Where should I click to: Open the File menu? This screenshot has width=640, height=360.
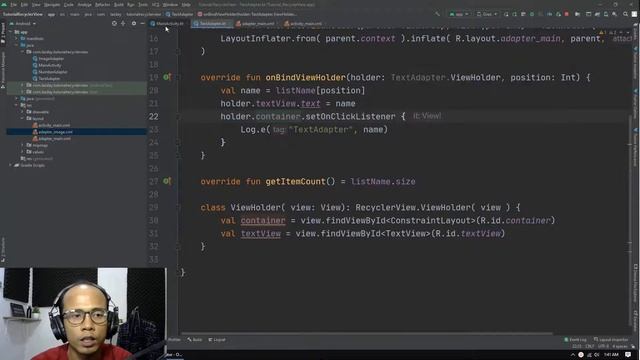[x=13, y=4]
